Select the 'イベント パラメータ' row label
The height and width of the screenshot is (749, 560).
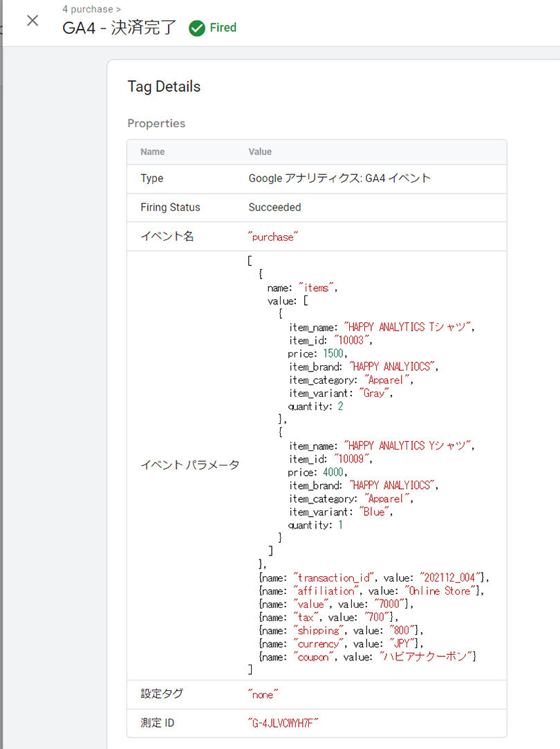pyautogui.click(x=189, y=465)
